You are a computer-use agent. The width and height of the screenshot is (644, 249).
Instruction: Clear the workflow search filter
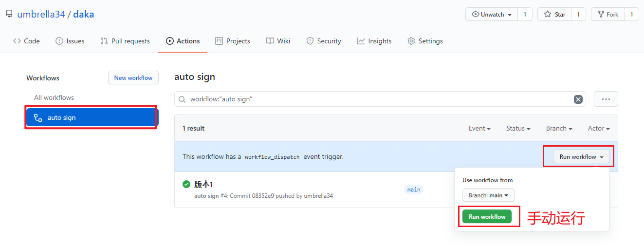tap(578, 99)
